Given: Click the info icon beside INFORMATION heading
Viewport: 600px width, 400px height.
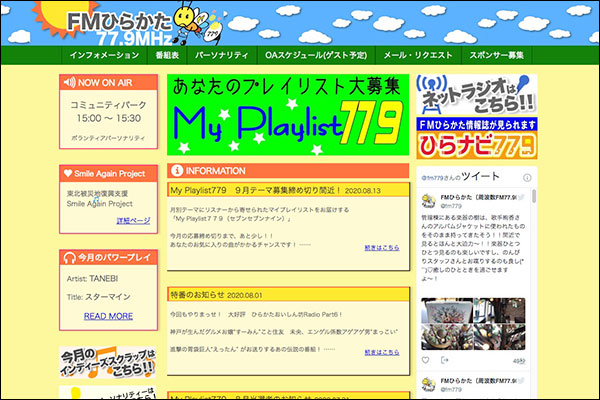Looking at the screenshot, I should tap(177, 171).
